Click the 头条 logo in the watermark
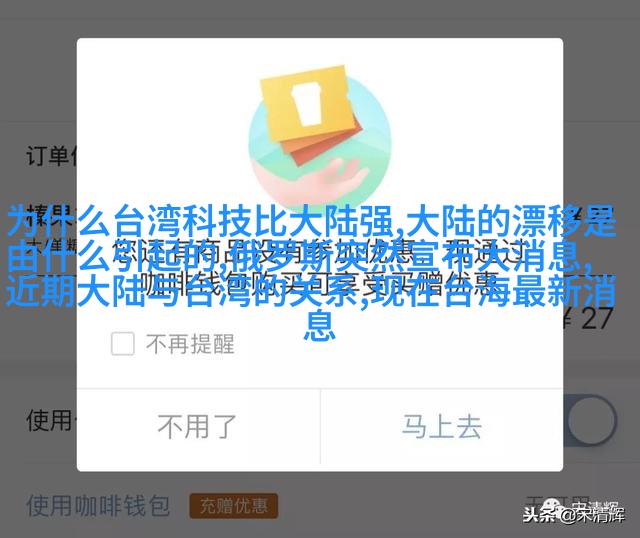Image resolution: width=640 pixels, height=538 pixels. coord(540,515)
